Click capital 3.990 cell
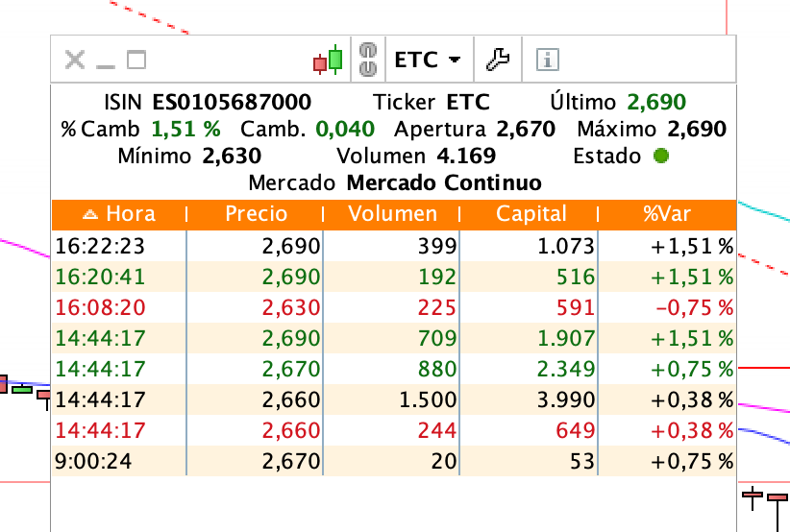790x532 pixels. click(x=566, y=399)
